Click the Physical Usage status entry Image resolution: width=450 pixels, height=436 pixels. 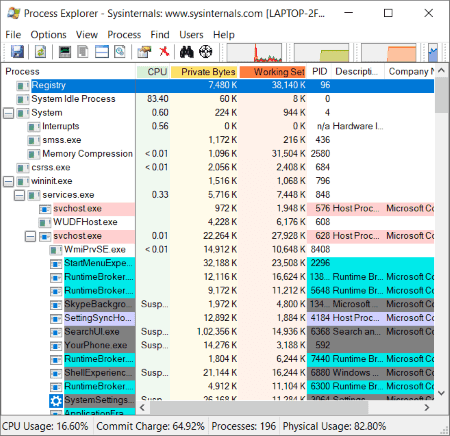(334, 426)
